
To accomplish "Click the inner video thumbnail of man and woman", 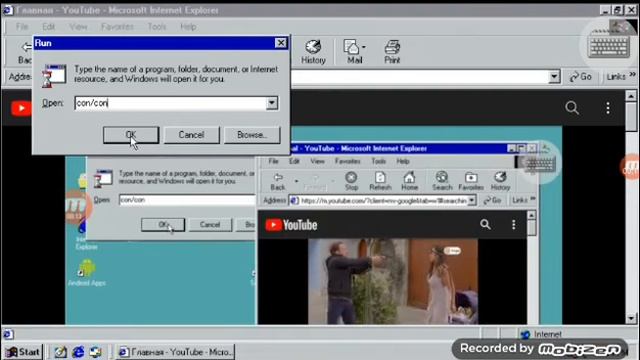I will [393, 281].
